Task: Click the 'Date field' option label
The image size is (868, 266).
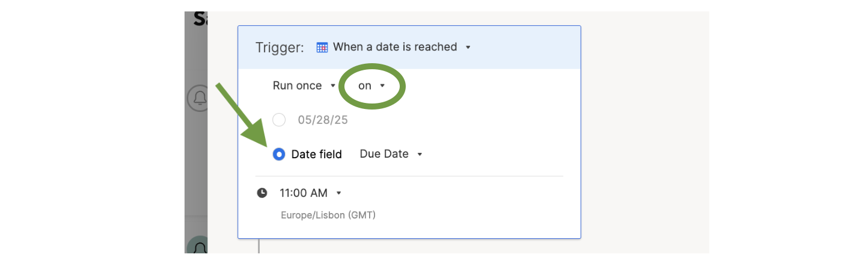Action: click(316, 155)
